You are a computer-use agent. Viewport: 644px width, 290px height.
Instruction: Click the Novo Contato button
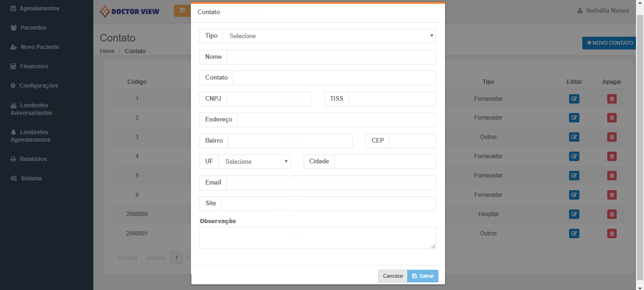click(x=610, y=43)
